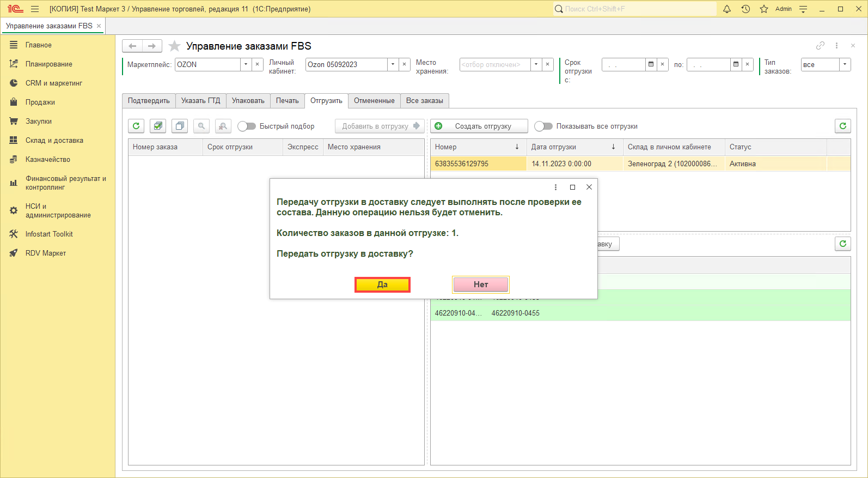Click the notifications bell icon
Viewport: 868px width, 478px height.
coord(726,9)
